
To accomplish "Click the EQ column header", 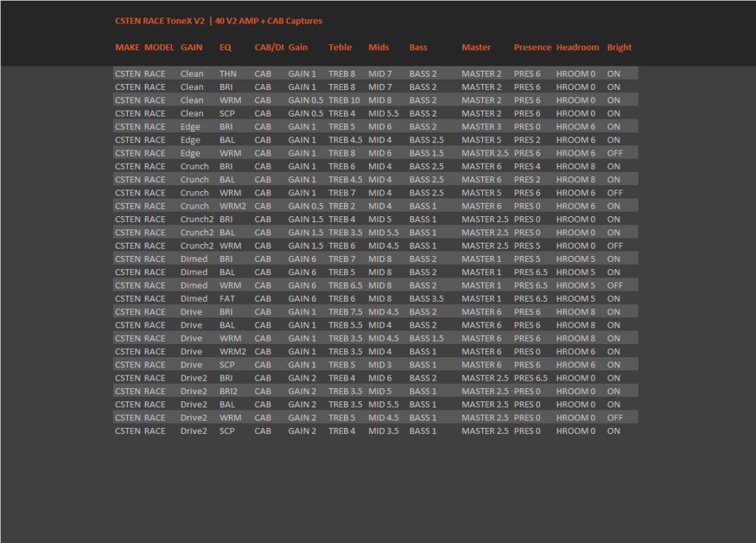I will click(225, 47).
